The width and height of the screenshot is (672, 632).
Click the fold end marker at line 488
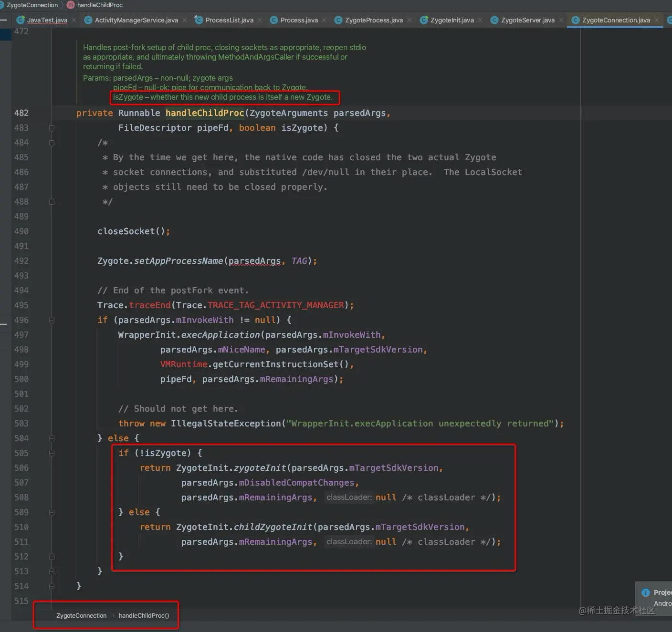point(52,202)
